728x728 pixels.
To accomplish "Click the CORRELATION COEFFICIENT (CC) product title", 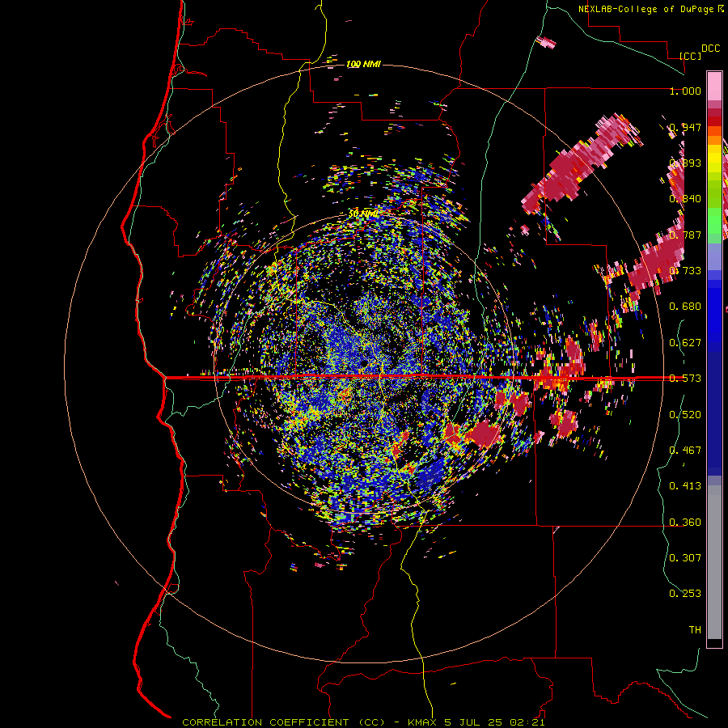I will [x=283, y=722].
